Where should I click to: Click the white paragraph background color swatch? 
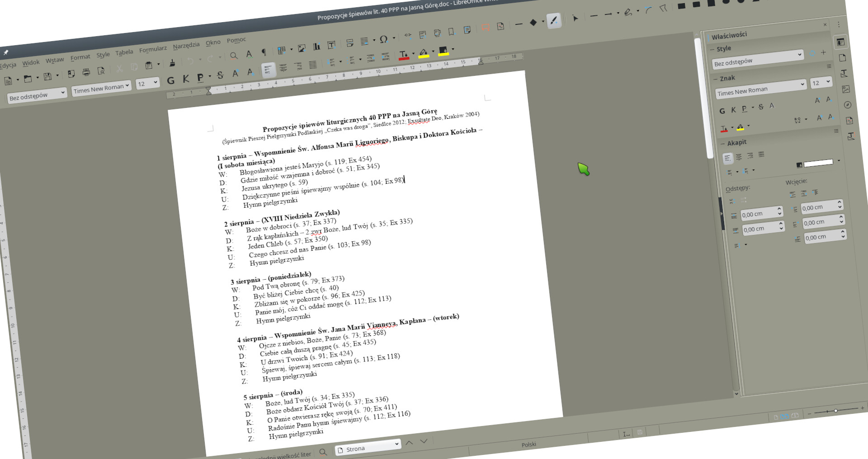coord(818,163)
